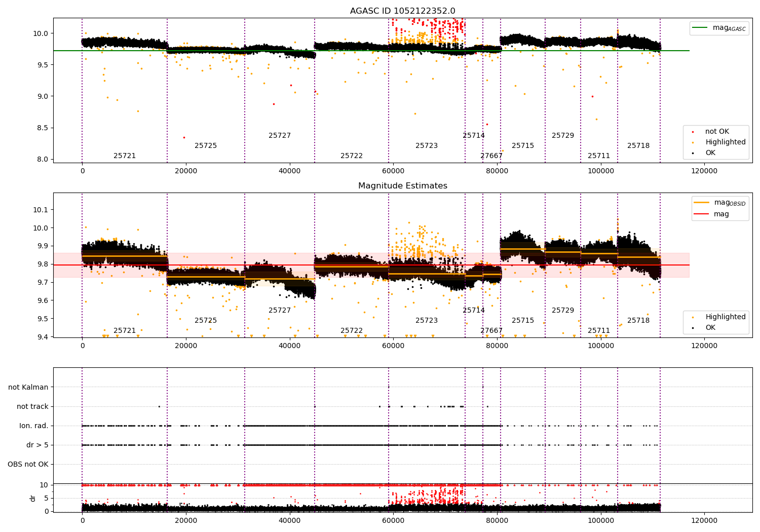Click the 'not Kalman' axis label
This screenshot has width=760, height=532.
click(x=28, y=387)
